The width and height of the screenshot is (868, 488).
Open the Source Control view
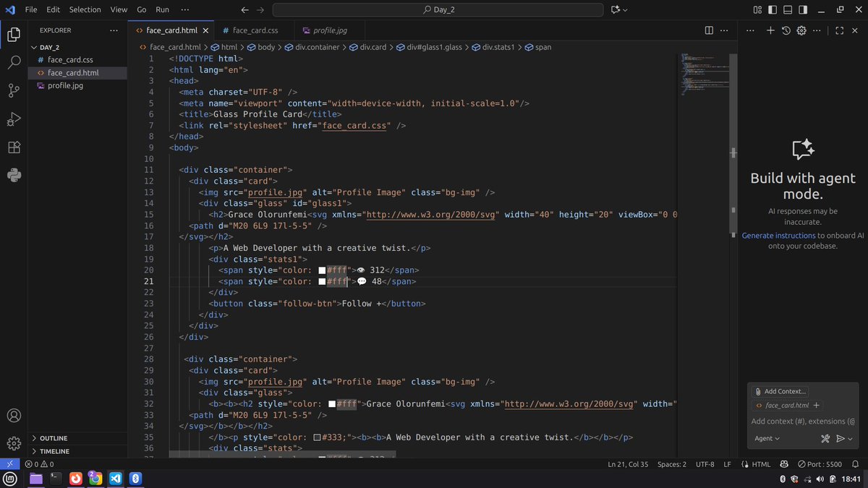pos(14,90)
